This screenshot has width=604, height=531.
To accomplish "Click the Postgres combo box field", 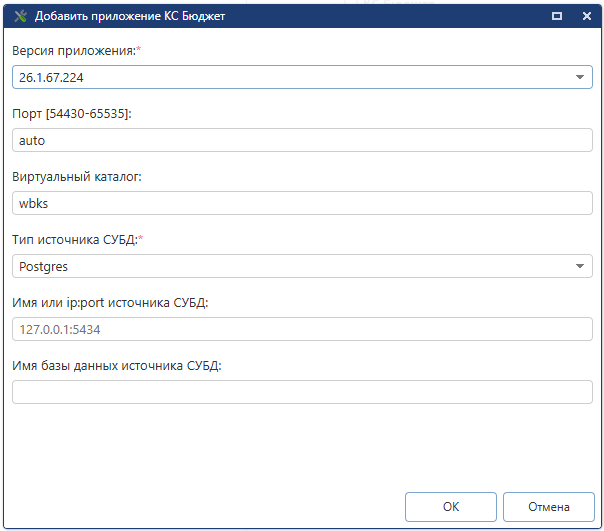I will (x=302, y=266).
